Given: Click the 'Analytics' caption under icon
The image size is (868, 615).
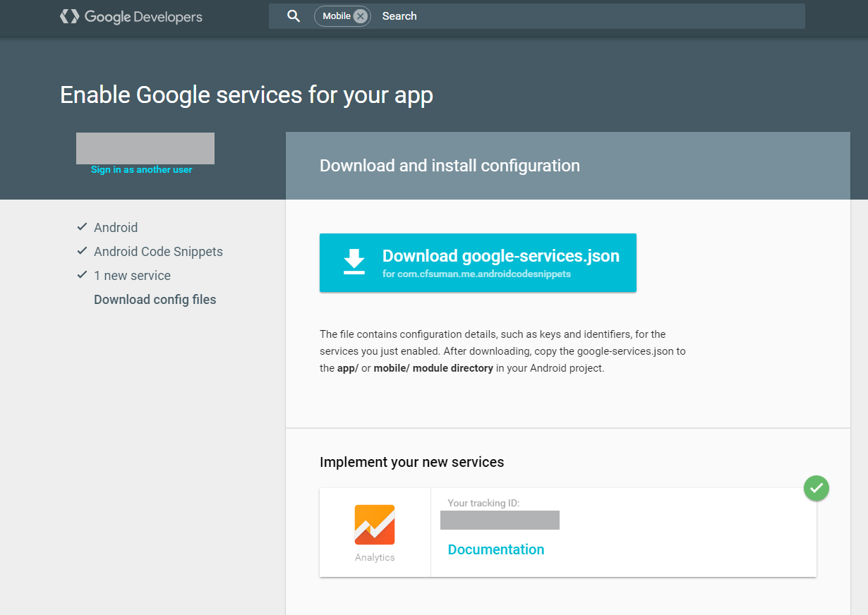Looking at the screenshot, I should click(x=375, y=558).
